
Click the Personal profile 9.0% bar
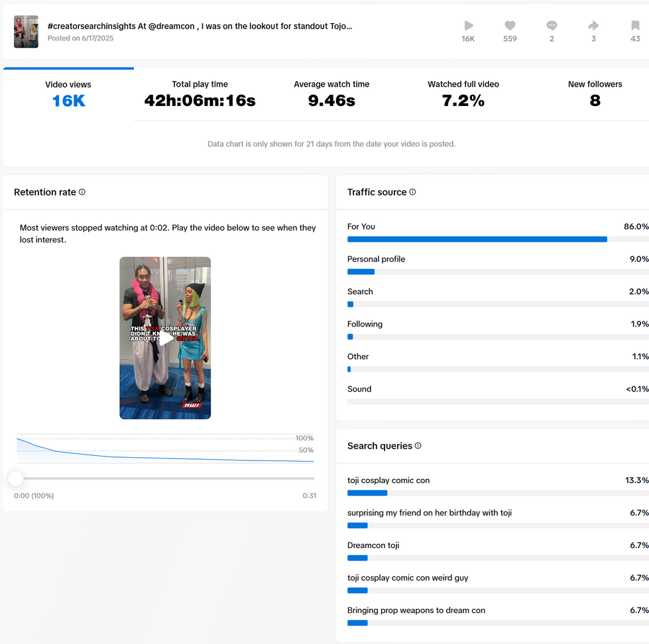pyautogui.click(x=498, y=272)
